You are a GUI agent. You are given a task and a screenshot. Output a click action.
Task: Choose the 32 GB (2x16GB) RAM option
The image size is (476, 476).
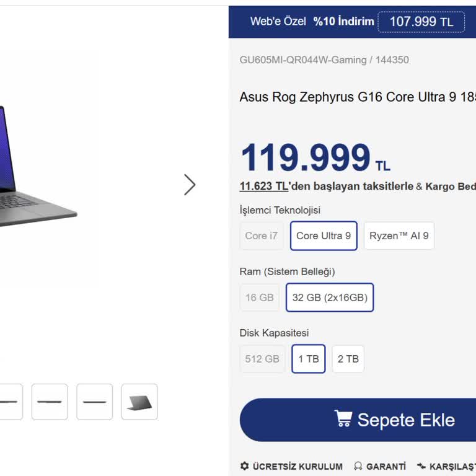tap(330, 297)
